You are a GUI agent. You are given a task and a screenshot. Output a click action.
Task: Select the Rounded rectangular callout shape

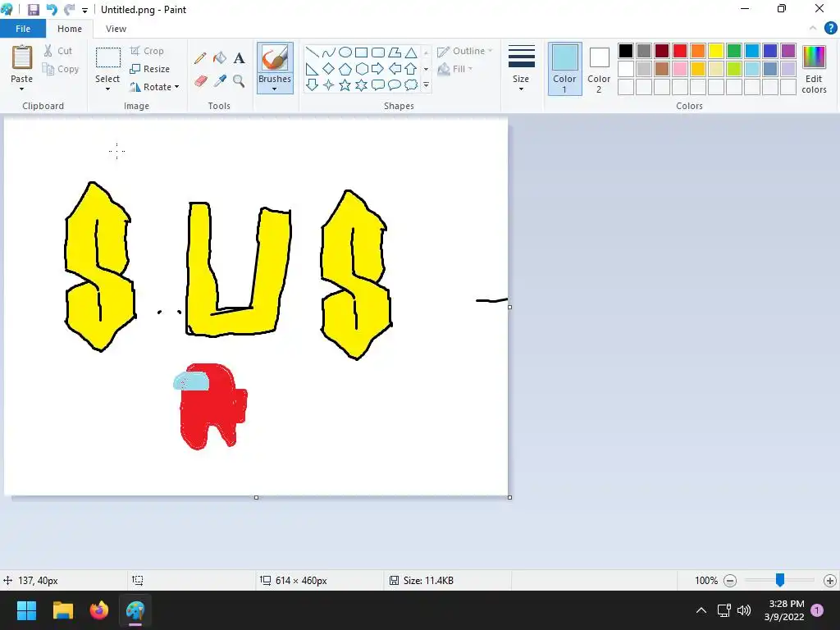pos(378,84)
